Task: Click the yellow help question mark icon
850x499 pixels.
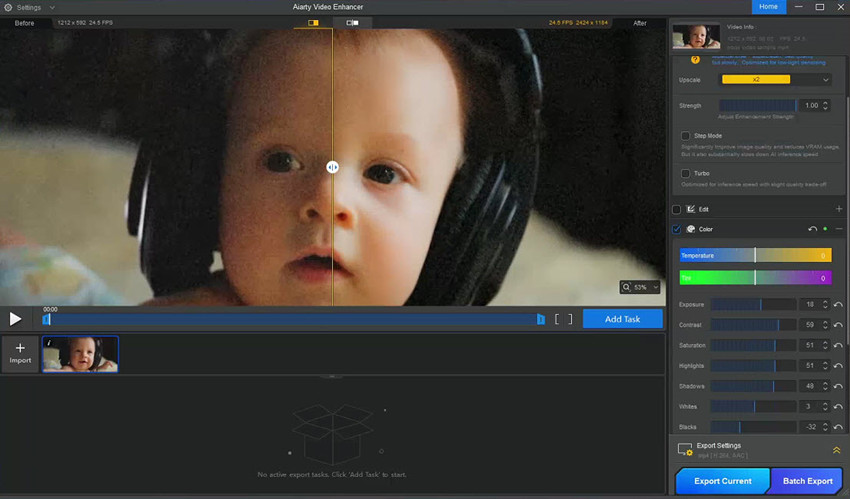Action: 695,60
